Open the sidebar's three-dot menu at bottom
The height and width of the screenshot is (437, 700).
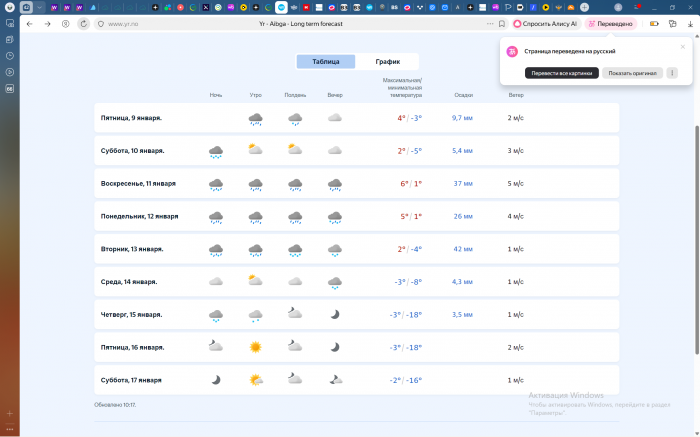click(x=9, y=428)
